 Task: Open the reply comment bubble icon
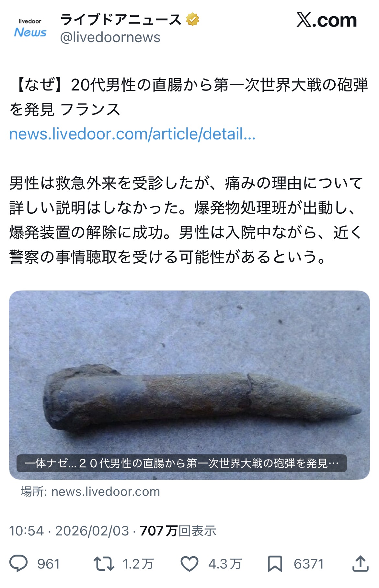click(18, 563)
